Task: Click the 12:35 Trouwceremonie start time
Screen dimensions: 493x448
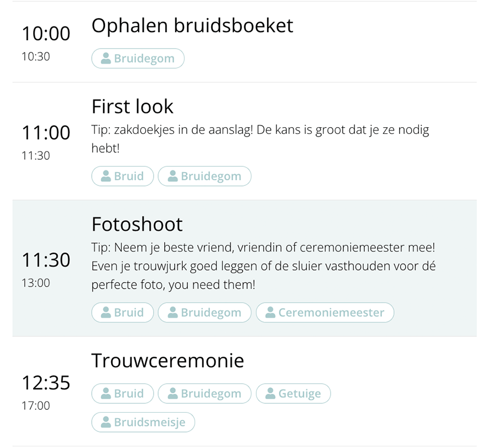Action: point(46,383)
